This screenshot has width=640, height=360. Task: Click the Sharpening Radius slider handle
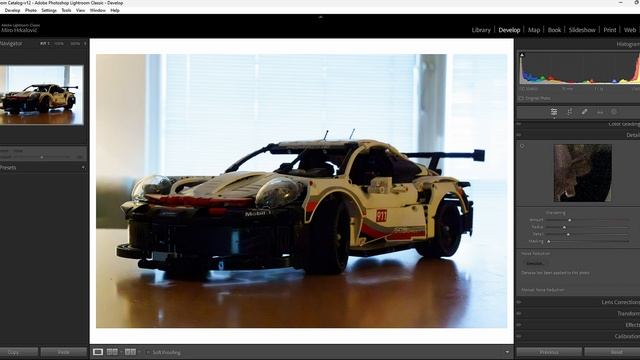pyautogui.click(x=564, y=227)
